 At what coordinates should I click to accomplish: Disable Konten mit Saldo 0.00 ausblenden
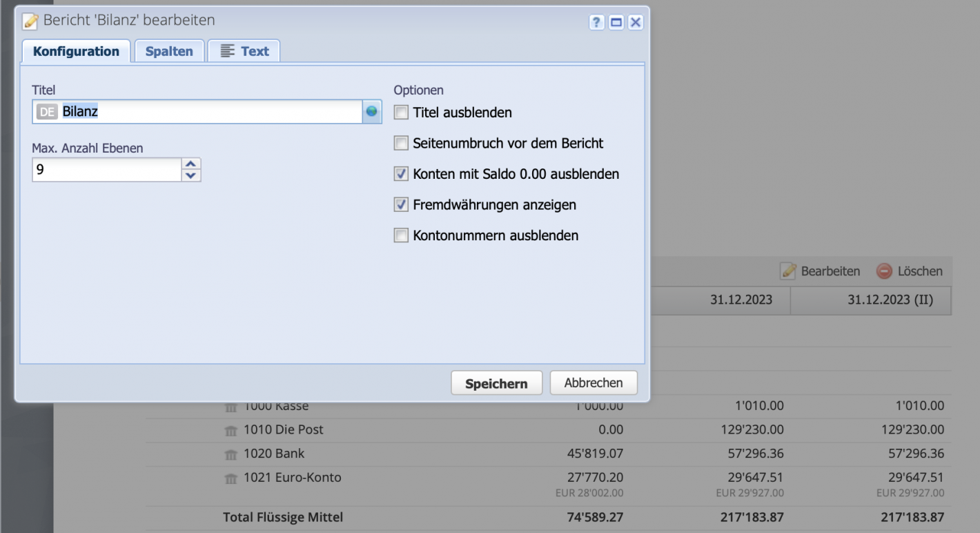[x=400, y=173]
